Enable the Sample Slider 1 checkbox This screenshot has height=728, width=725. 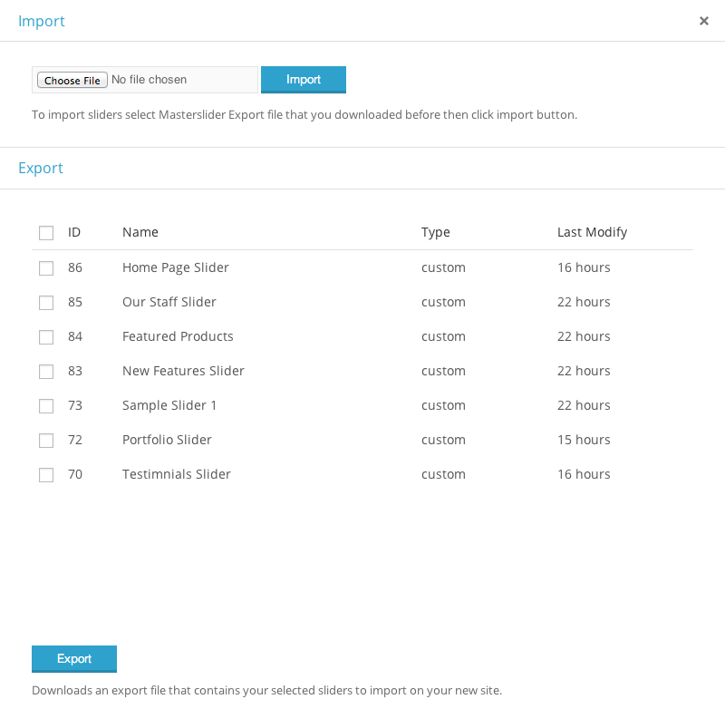pos(46,406)
